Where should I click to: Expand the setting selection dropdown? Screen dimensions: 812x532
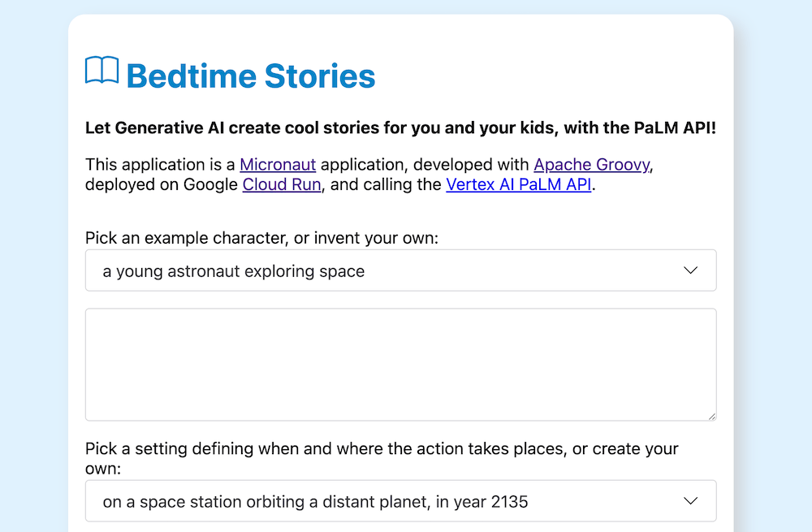[401, 500]
